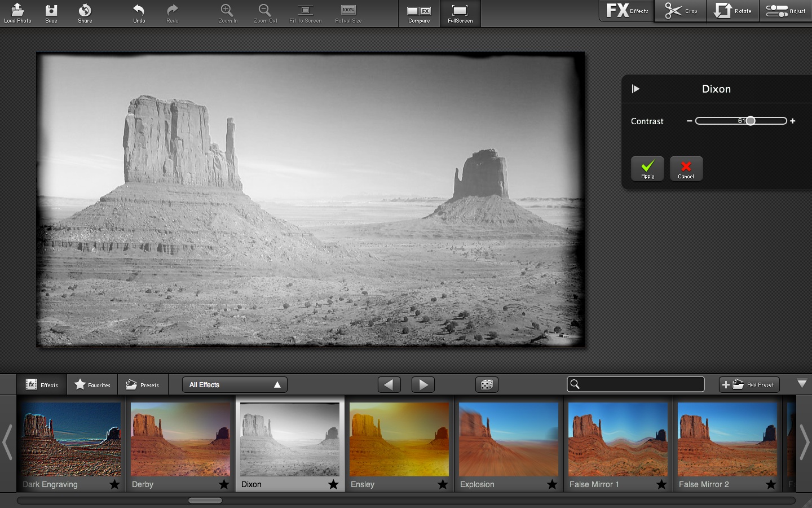Collapse the Dixon settings panel
Viewport: 812px width, 508px height.
pos(636,89)
